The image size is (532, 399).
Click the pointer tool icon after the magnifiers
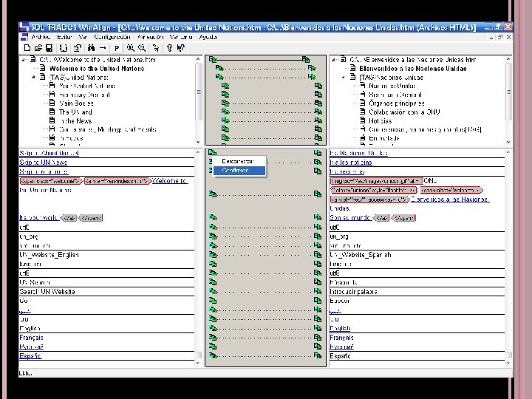[x=156, y=48]
